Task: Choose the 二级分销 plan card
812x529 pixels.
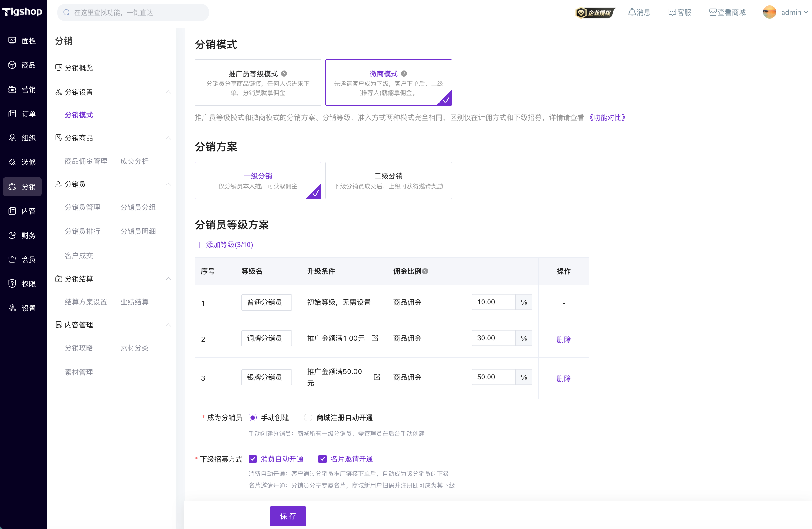Action: [388, 181]
